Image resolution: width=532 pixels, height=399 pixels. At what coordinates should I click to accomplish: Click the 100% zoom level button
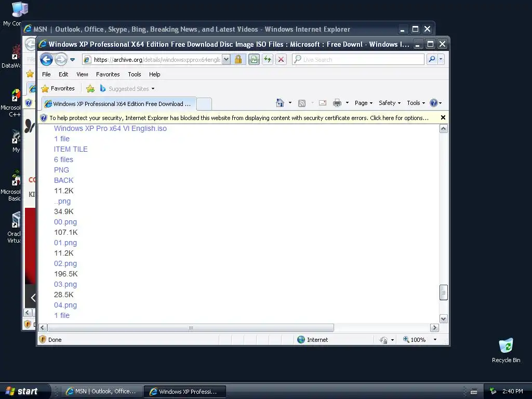(414, 340)
